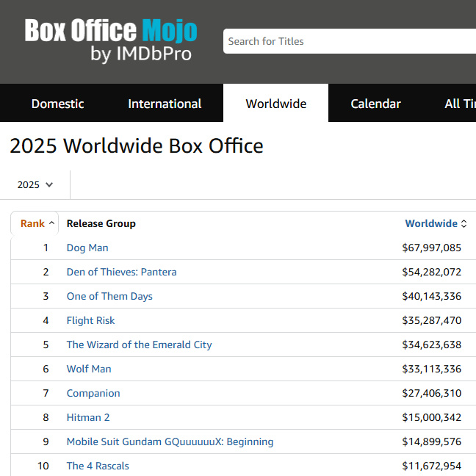Select the Companion movie link
This screenshot has height=476, width=476.
click(93, 393)
